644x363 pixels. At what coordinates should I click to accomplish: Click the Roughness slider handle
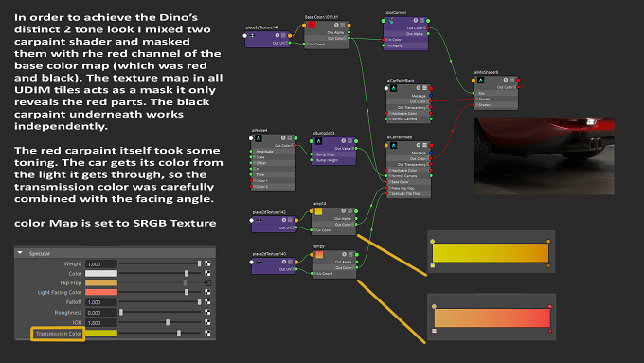coord(121,313)
